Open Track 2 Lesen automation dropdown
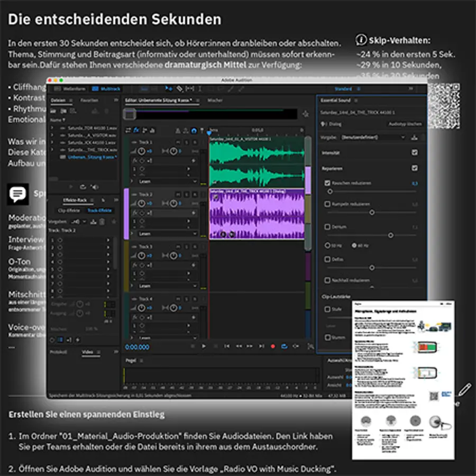The width and height of the screenshot is (476, 476). pos(168,233)
